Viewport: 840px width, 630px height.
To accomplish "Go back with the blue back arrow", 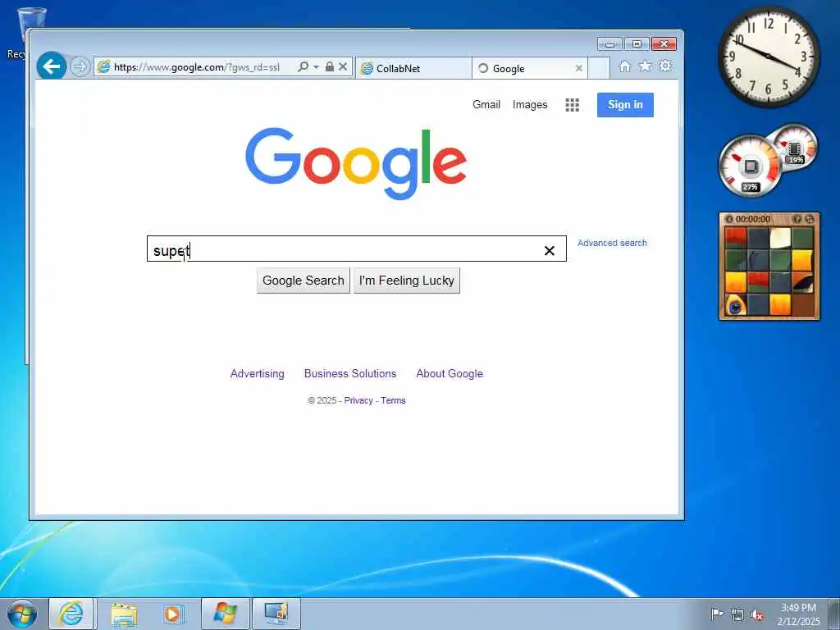I will pos(52,66).
